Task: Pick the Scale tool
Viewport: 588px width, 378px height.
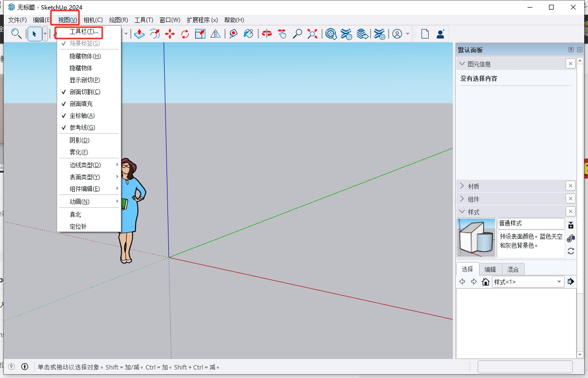Action: (200, 34)
